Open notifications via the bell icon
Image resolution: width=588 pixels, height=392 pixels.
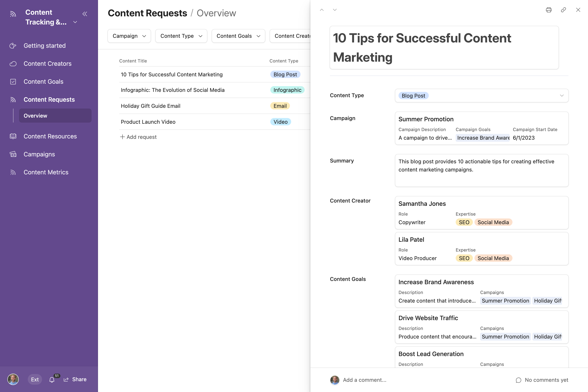tap(52, 379)
